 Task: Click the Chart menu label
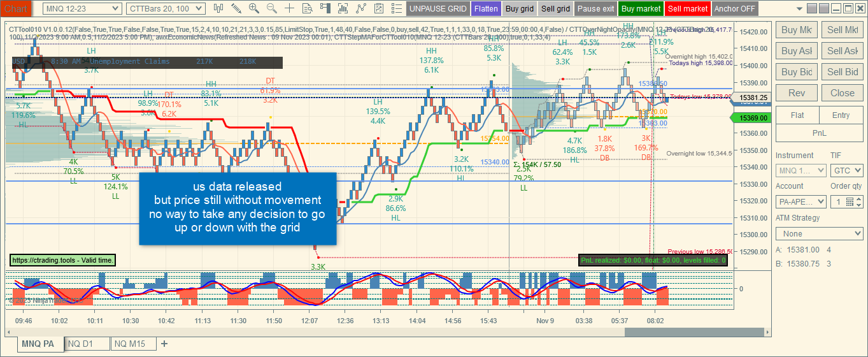point(15,9)
